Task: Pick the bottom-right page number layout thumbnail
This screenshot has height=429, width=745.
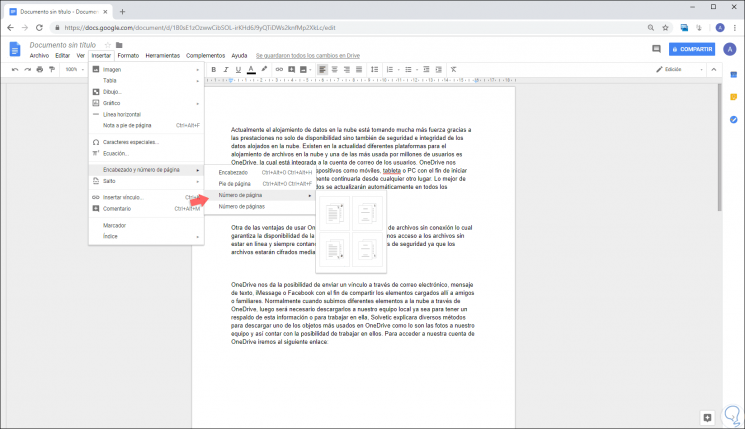Action: (x=367, y=249)
